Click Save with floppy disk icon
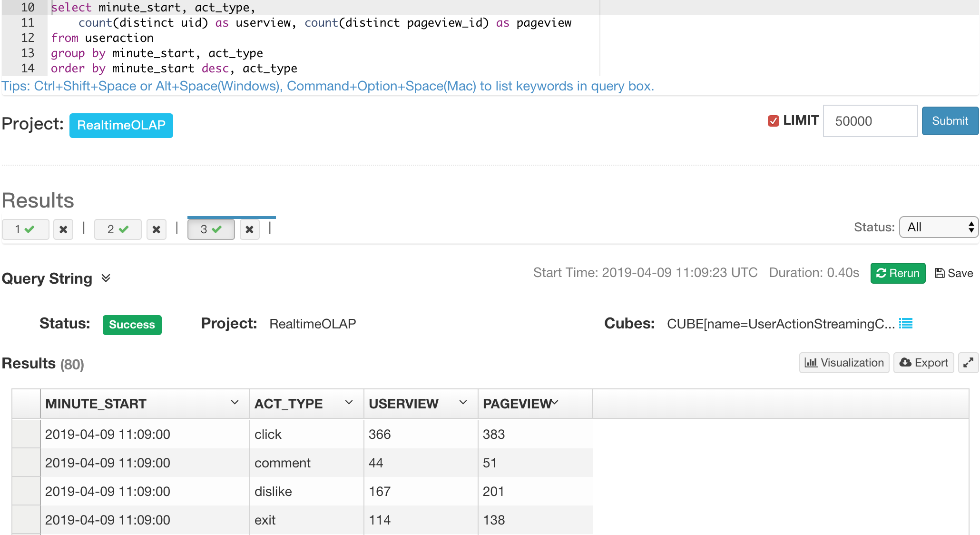 (954, 273)
